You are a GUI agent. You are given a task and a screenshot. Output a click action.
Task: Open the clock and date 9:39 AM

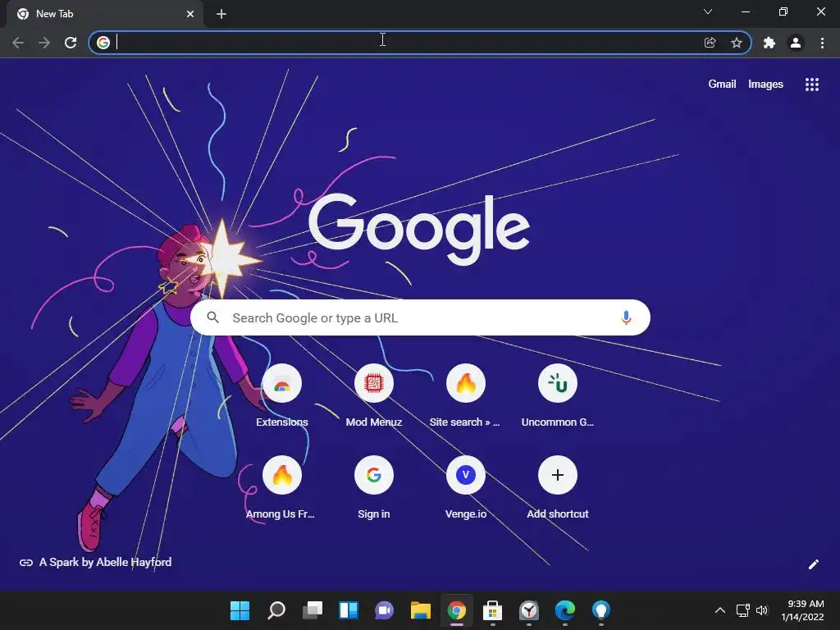802,610
